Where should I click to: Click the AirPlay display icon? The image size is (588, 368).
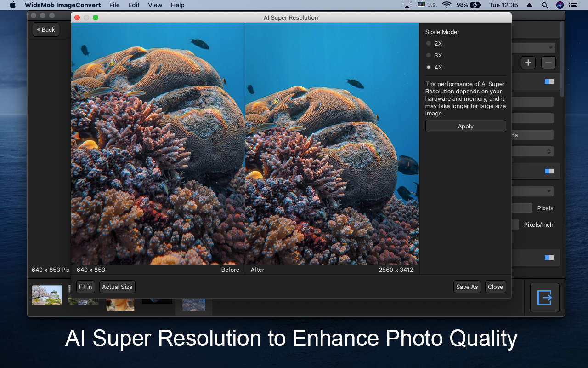(407, 5)
